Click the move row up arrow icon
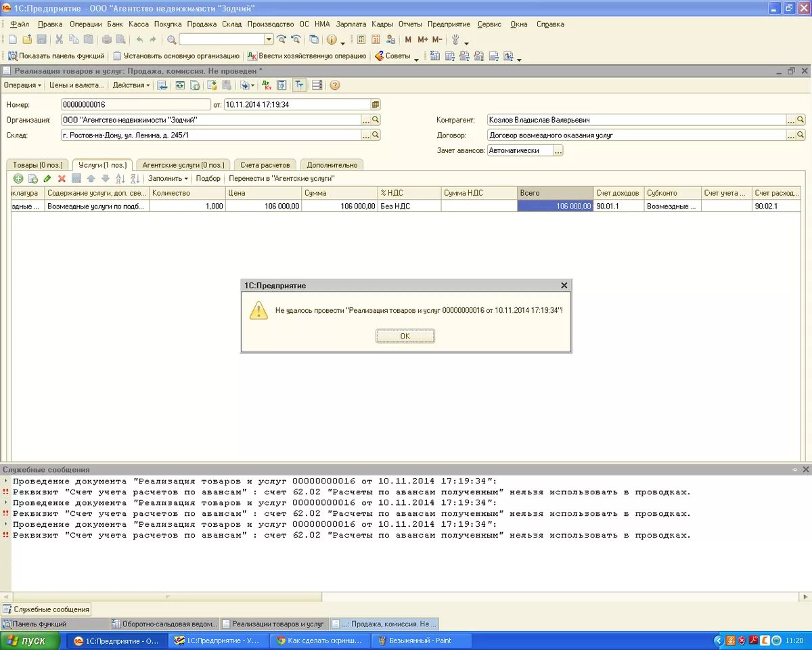This screenshot has height=650, width=812. pyautogui.click(x=91, y=179)
